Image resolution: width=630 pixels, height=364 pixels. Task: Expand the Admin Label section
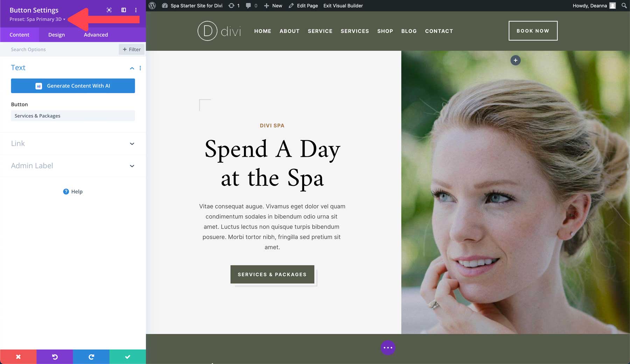(x=73, y=166)
